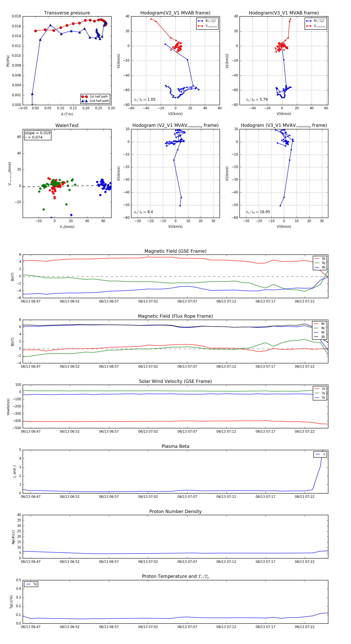The height and width of the screenshot is (644, 351).
Task: Select the Tp legend entry
Action: tap(31, 584)
